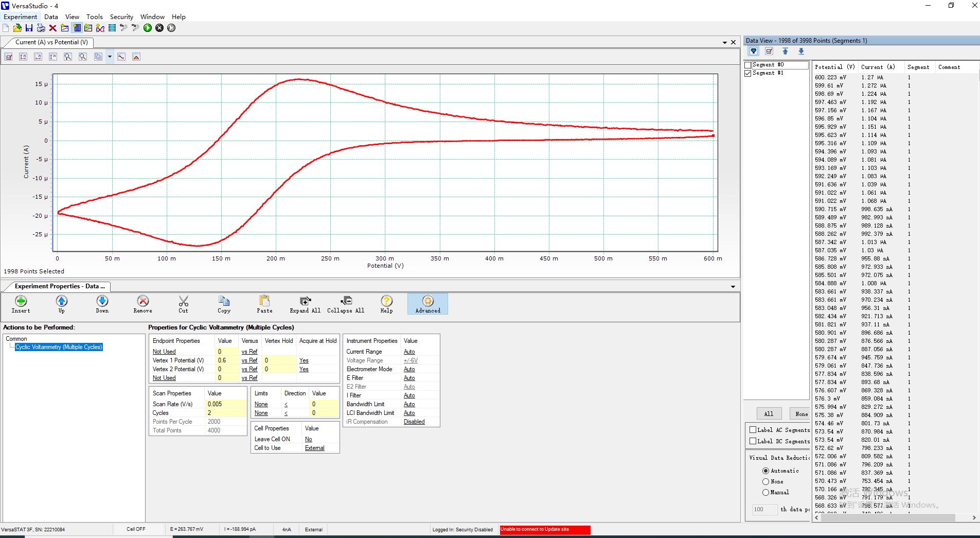Select Manual visual data reduction
Viewport: 980px width, 538px height.
[765, 492]
